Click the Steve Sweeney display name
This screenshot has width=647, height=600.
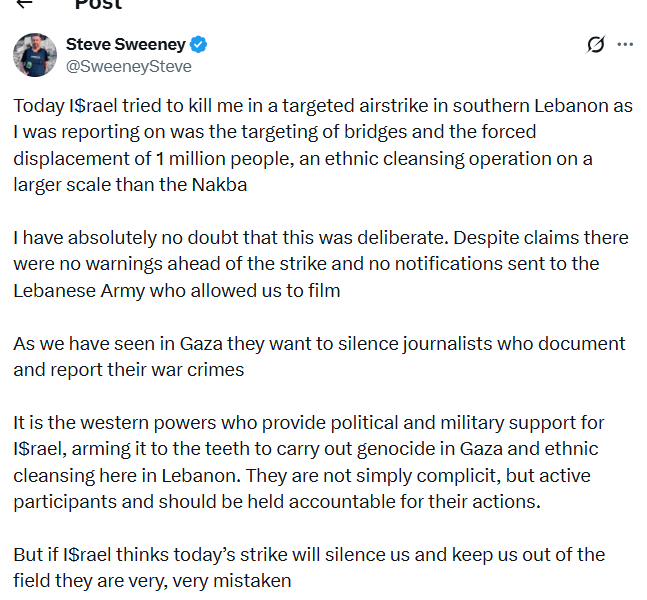point(127,44)
